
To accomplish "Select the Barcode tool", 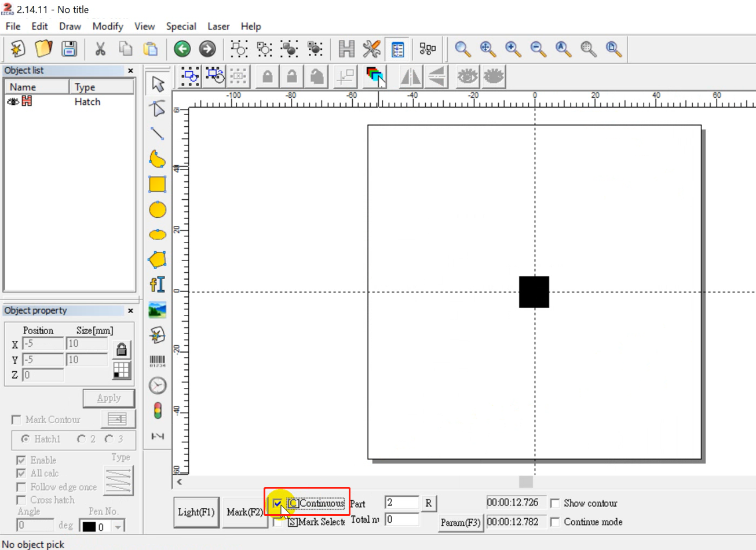I will [x=158, y=361].
